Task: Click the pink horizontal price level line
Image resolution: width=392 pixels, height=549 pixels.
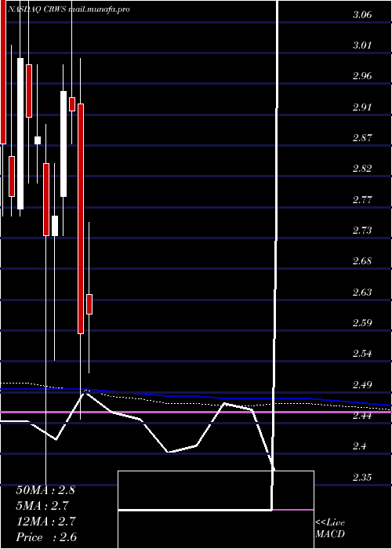Action: coord(196,412)
